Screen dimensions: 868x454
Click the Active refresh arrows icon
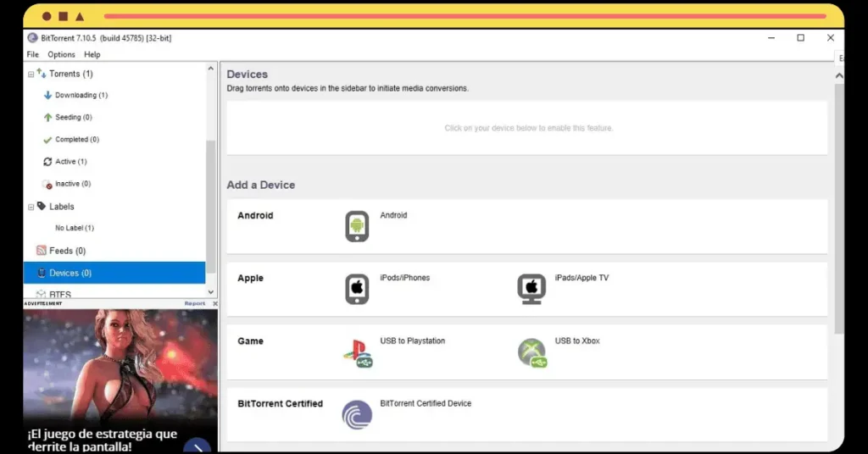click(47, 162)
